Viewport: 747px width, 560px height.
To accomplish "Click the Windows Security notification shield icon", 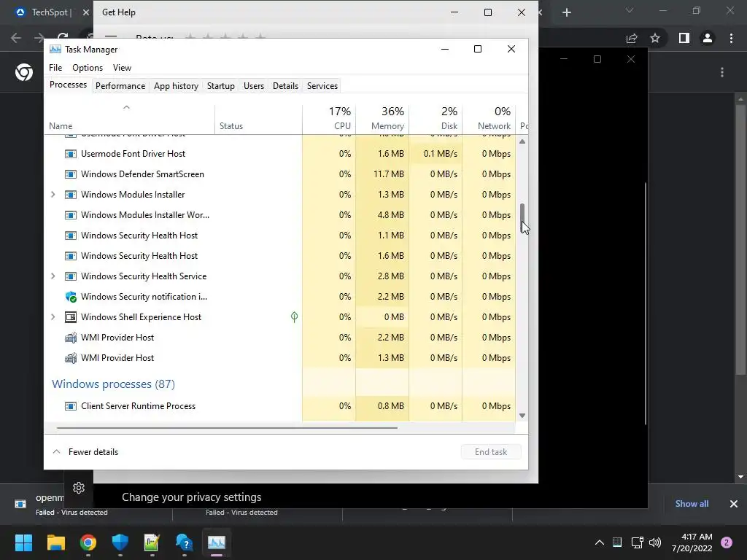I will point(71,297).
